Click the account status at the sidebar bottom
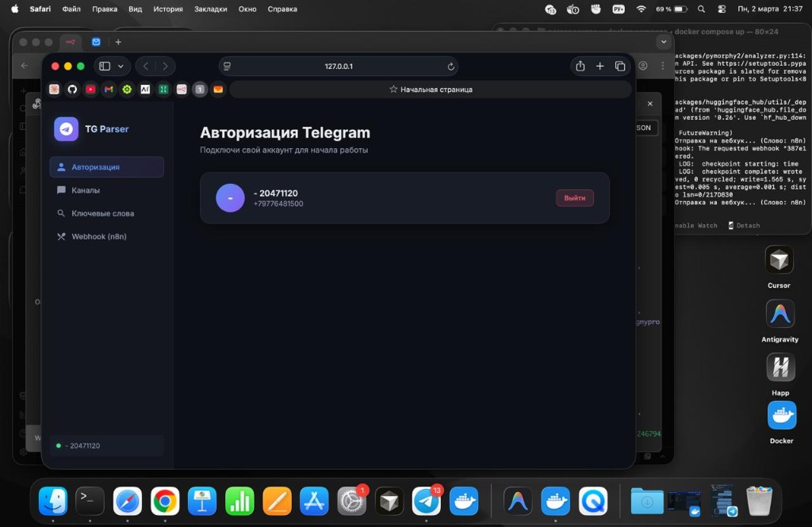Image resolution: width=812 pixels, height=527 pixels. (107, 445)
